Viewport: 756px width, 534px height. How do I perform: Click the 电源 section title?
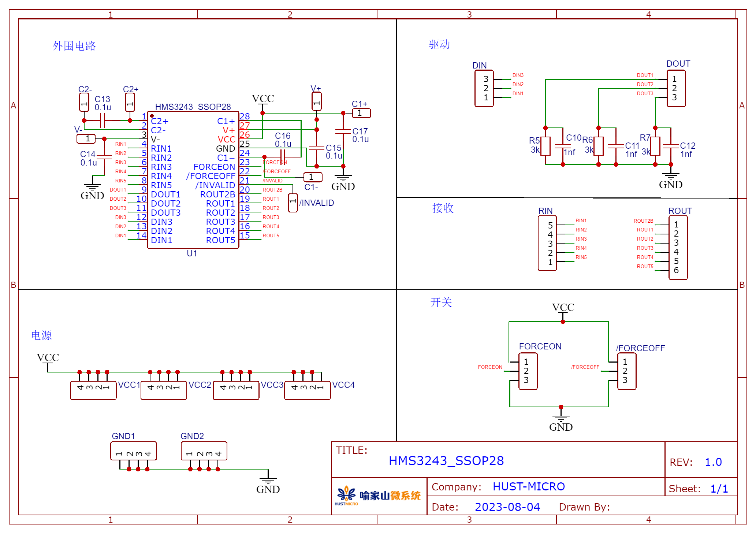pyautogui.click(x=41, y=335)
